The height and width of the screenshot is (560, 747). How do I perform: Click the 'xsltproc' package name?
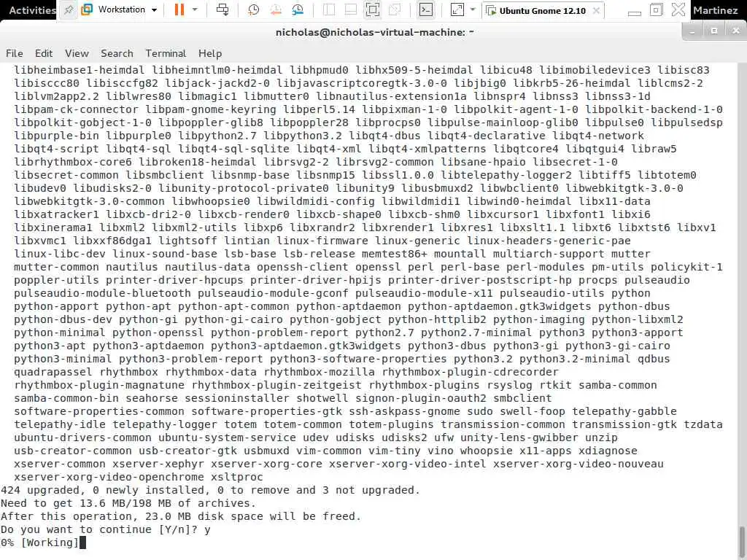(237, 477)
